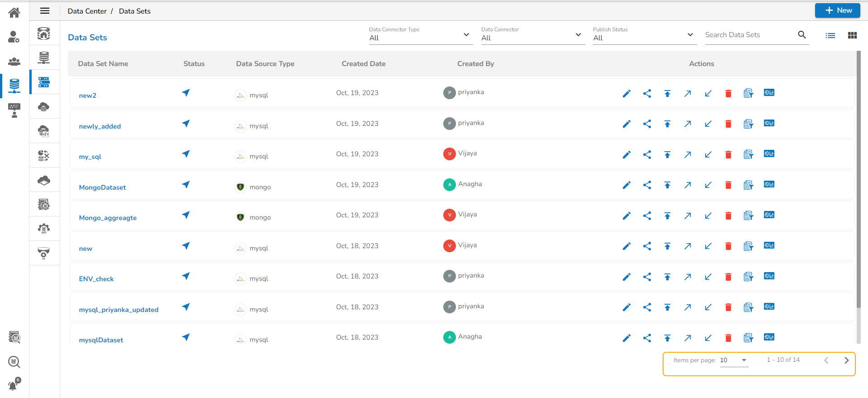This screenshot has height=398, width=868.
Task: Click the home icon in sidebar
Action: point(14,12)
